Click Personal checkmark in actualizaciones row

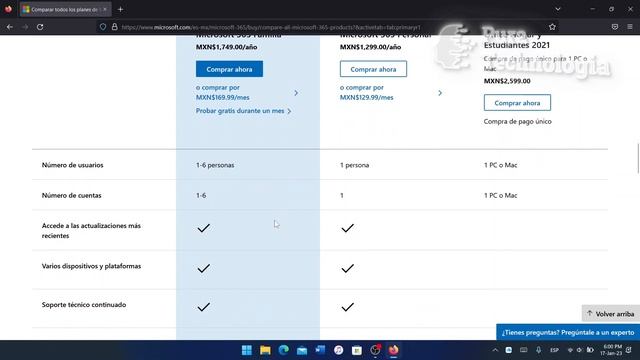click(x=347, y=228)
